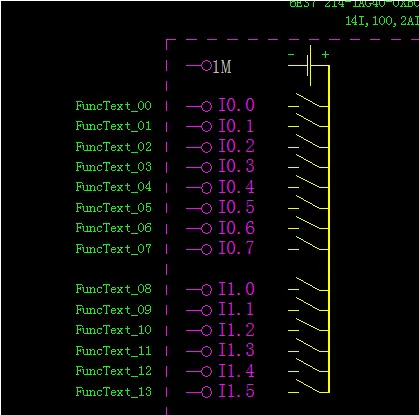Click the I1.1 input address text
Viewport: 419px width, 415px height.
pyautogui.click(x=236, y=309)
